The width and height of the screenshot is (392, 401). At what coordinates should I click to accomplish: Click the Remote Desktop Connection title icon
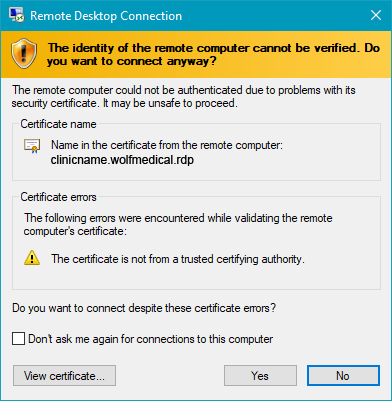[16, 15]
